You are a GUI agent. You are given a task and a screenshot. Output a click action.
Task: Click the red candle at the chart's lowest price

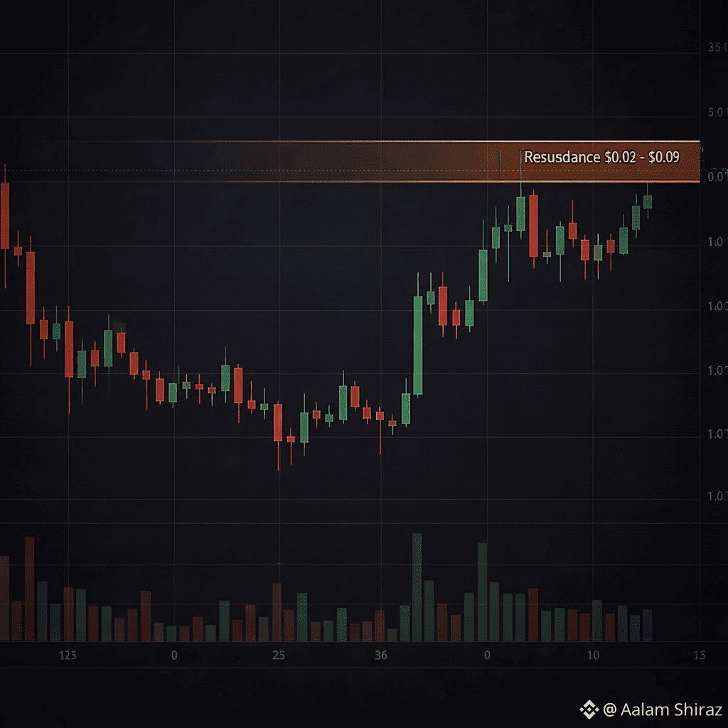tap(278, 422)
